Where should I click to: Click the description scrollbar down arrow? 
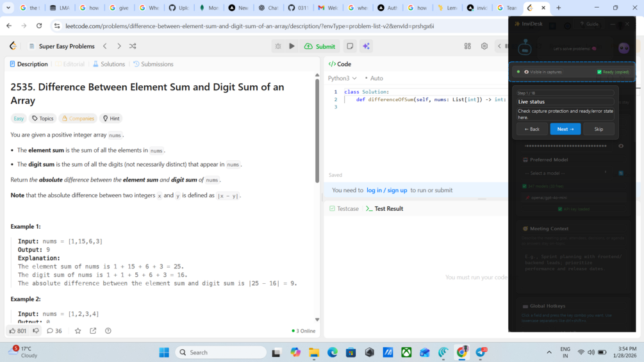click(x=317, y=319)
